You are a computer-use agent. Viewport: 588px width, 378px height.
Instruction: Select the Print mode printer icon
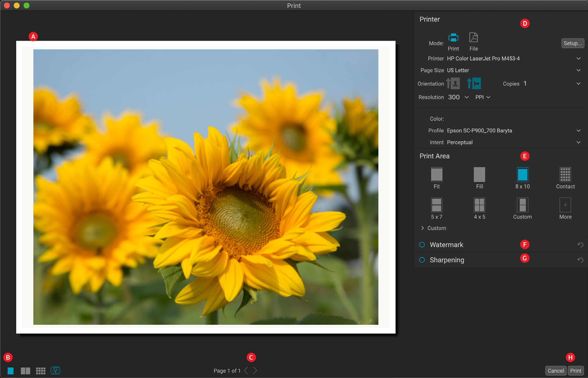[453, 38]
